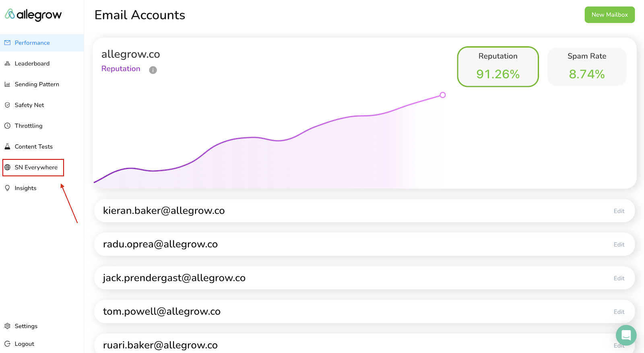Go to Insights section
644x353 pixels.
(x=25, y=188)
